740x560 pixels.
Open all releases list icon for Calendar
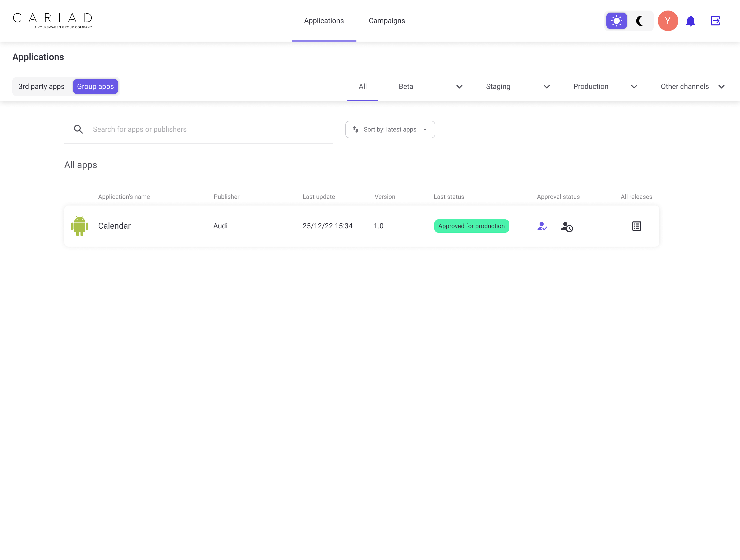point(636,226)
